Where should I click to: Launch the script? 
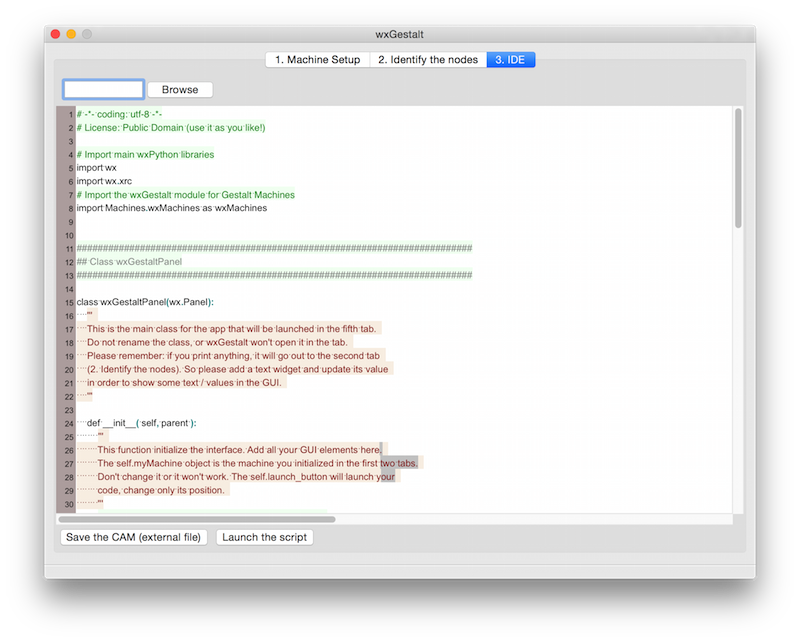265,537
